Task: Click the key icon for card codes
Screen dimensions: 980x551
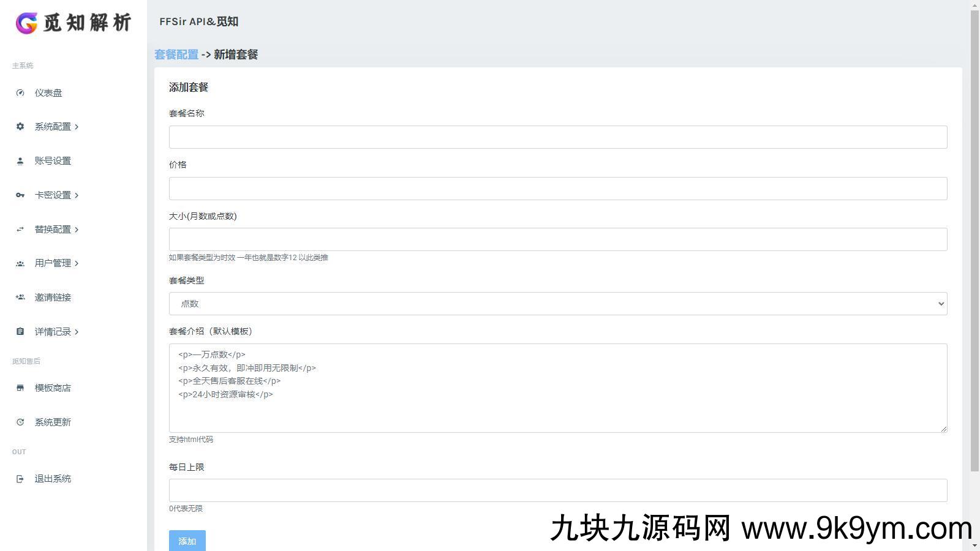Action: (20, 195)
